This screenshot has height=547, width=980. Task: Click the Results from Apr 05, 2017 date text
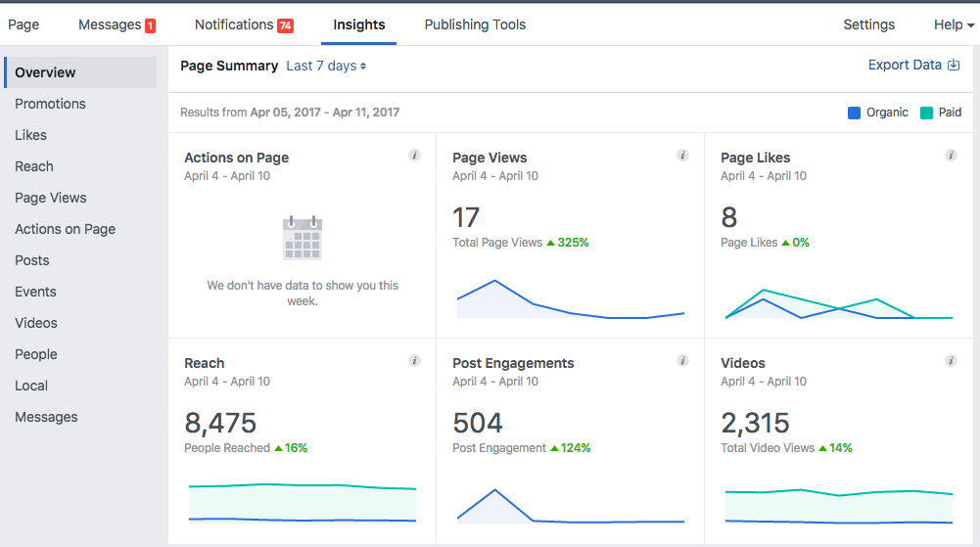[x=290, y=113]
